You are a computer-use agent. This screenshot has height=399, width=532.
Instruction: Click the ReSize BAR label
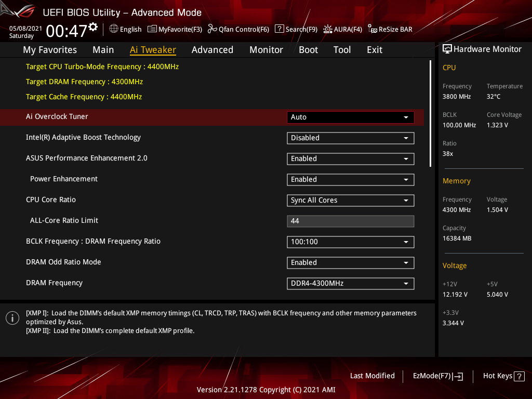click(395, 30)
